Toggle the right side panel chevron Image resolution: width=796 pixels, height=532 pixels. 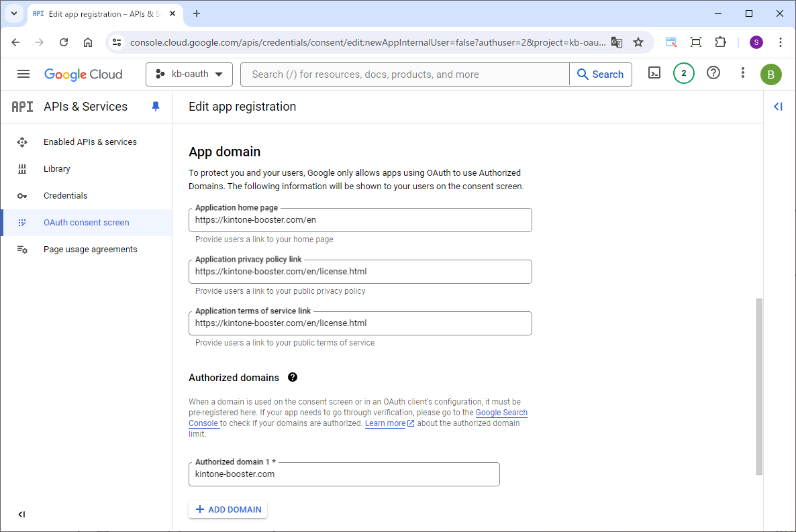point(779,107)
